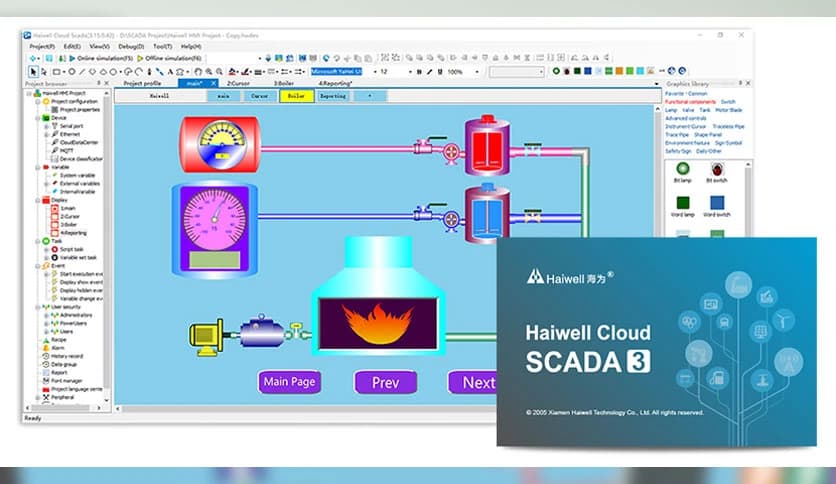Select the hand pan tool

click(x=198, y=71)
